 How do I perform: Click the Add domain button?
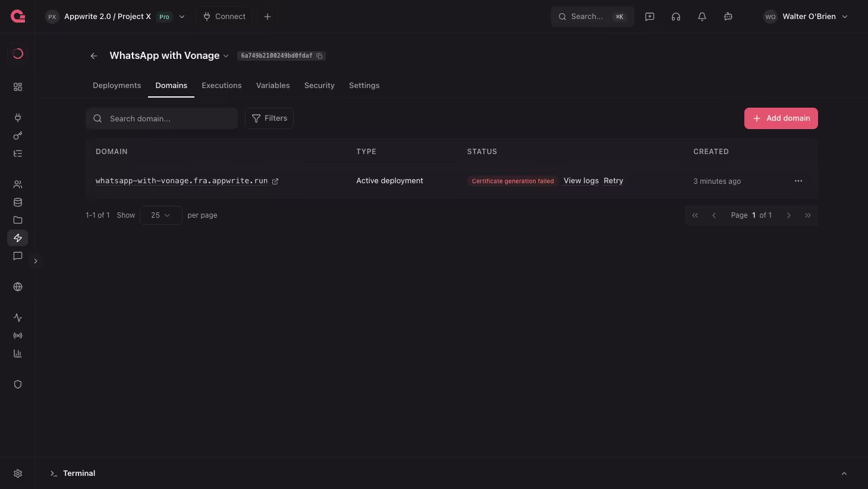(x=781, y=118)
